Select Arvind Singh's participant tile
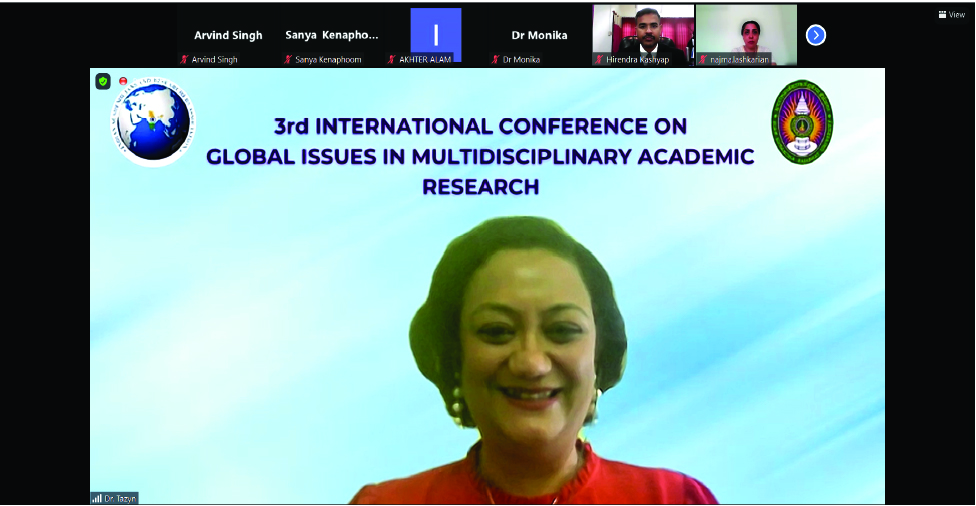 [x=228, y=35]
